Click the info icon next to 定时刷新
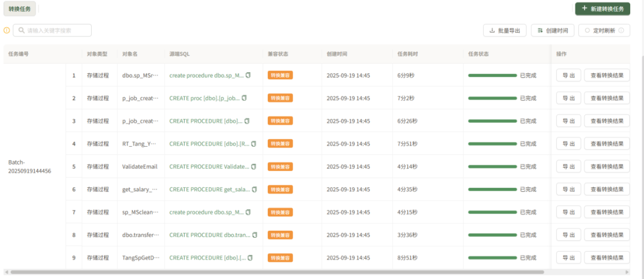Image resolution: width=644 pixels, height=279 pixels. click(x=621, y=30)
